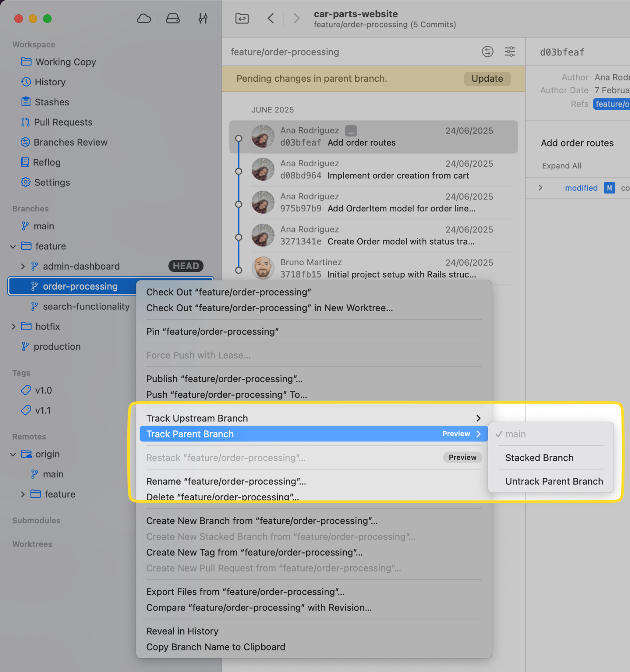Select Untrack Parent Branch
This screenshot has height=672, width=630.
tap(554, 481)
